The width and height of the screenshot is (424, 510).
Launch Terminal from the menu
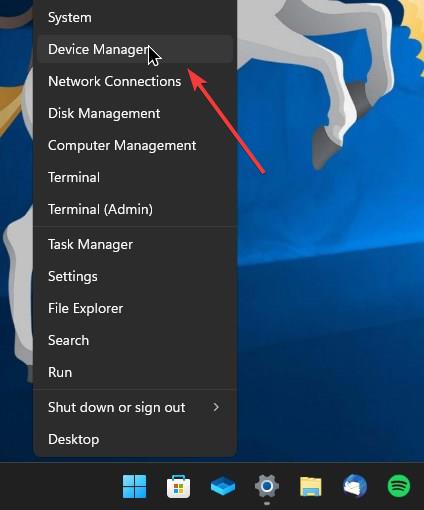pos(135,177)
